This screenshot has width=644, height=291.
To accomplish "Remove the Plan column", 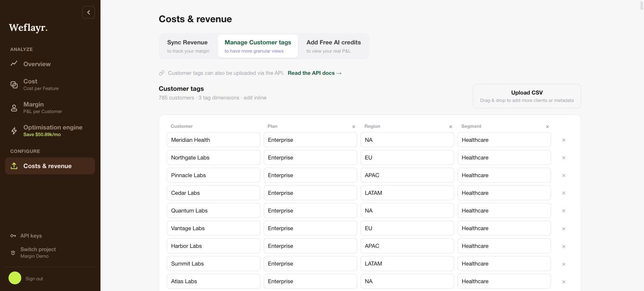I will (x=354, y=127).
